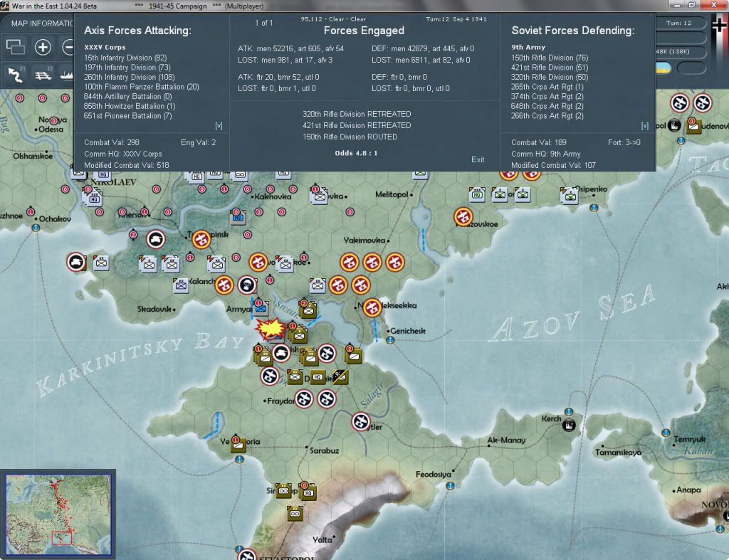Image resolution: width=729 pixels, height=560 pixels.
Task: Click Exit to close the combat report
Action: click(x=478, y=159)
